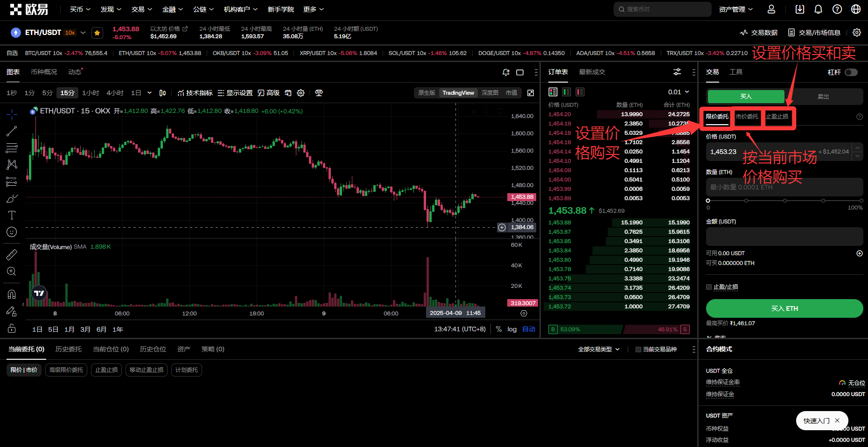Filter by 高级限价委托 button

tap(66, 370)
